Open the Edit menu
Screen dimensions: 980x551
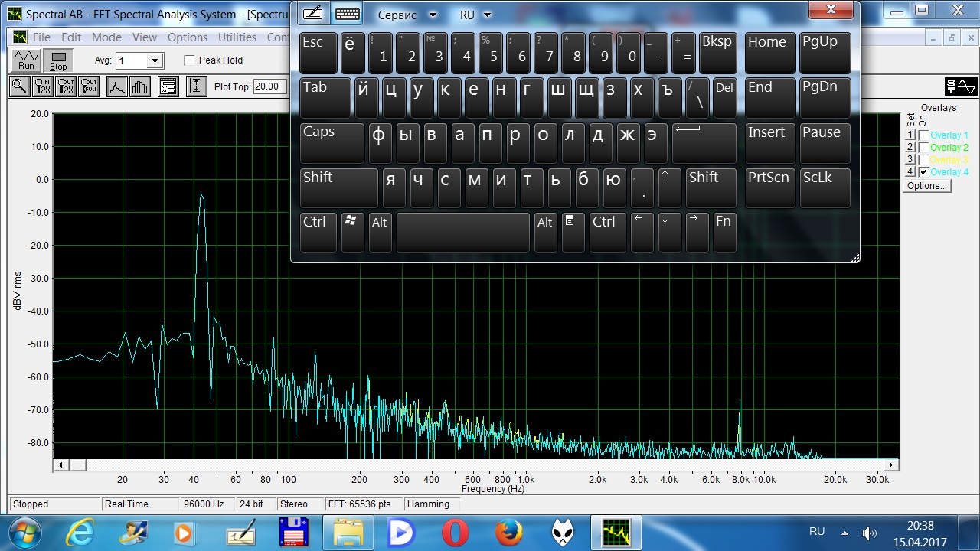[x=71, y=37]
